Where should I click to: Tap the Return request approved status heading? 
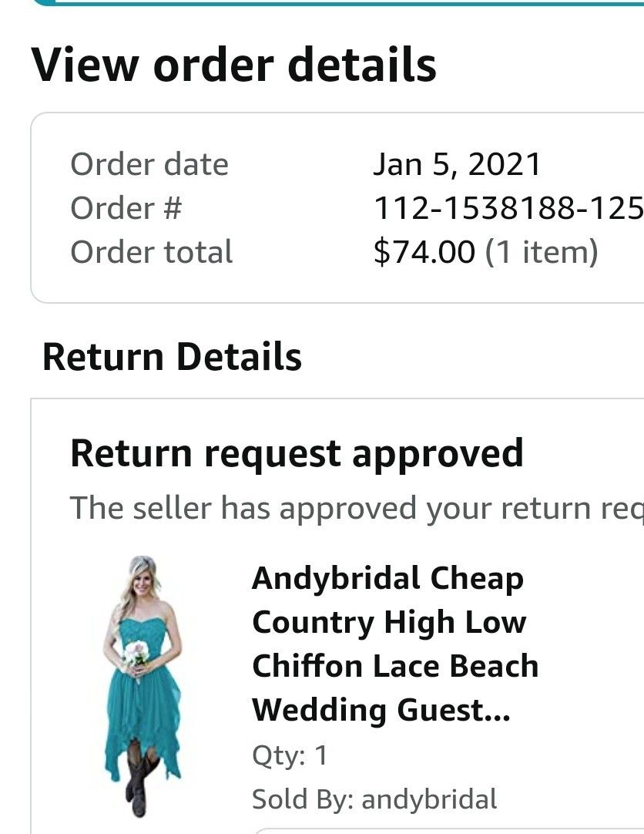[297, 453]
